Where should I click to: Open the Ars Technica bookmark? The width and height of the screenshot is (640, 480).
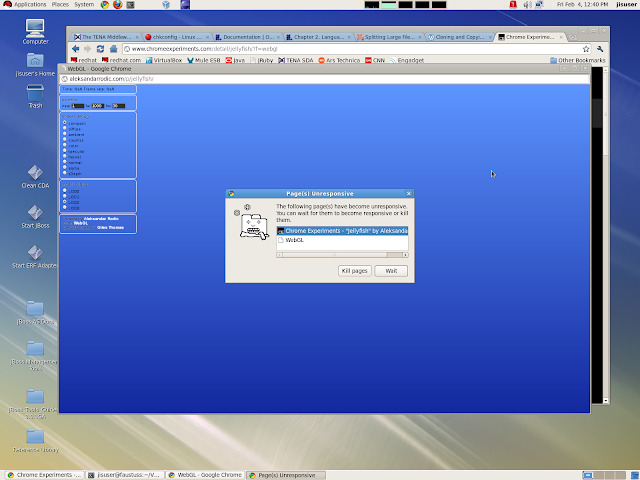click(x=339, y=60)
